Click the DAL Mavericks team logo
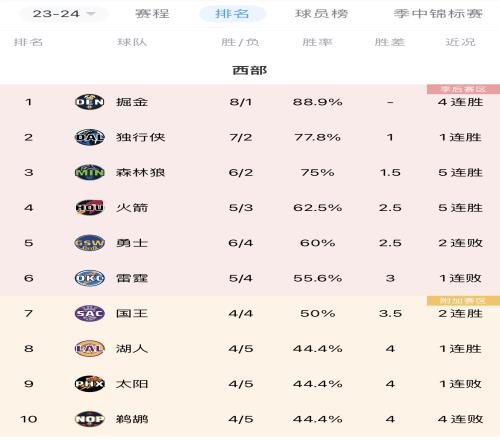 pos(89,137)
